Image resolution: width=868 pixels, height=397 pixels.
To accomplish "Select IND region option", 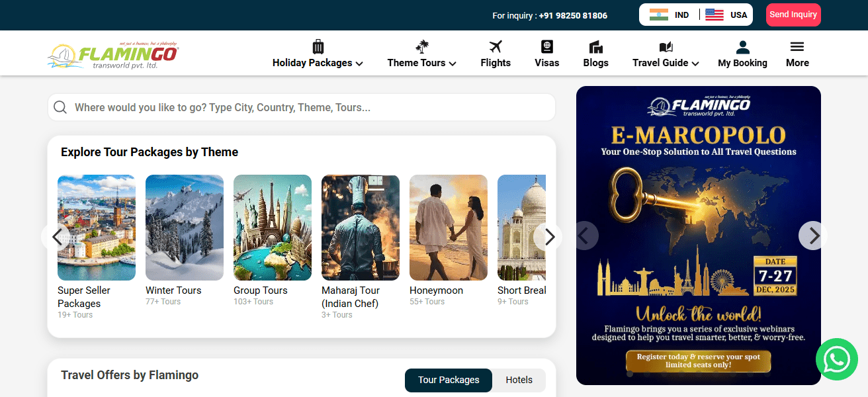I will (x=669, y=15).
